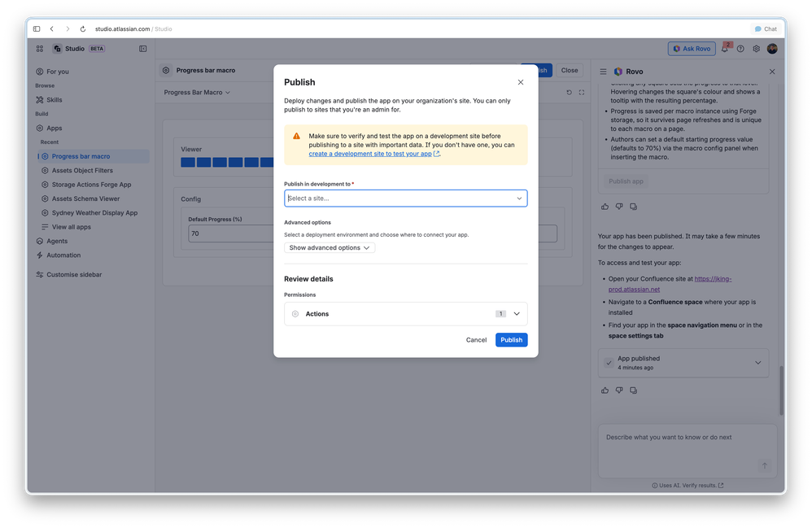
Task: Thumbs up the first Rovo response
Action: pos(605,207)
